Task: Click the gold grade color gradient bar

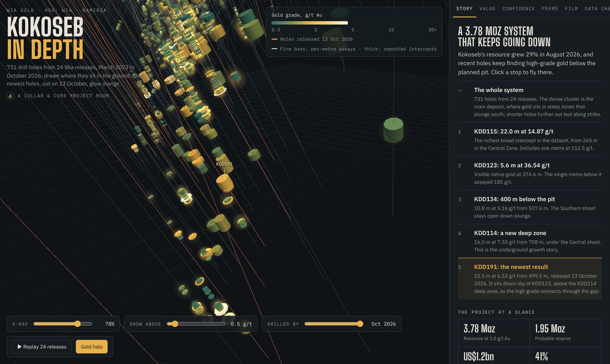Action: tap(310, 23)
